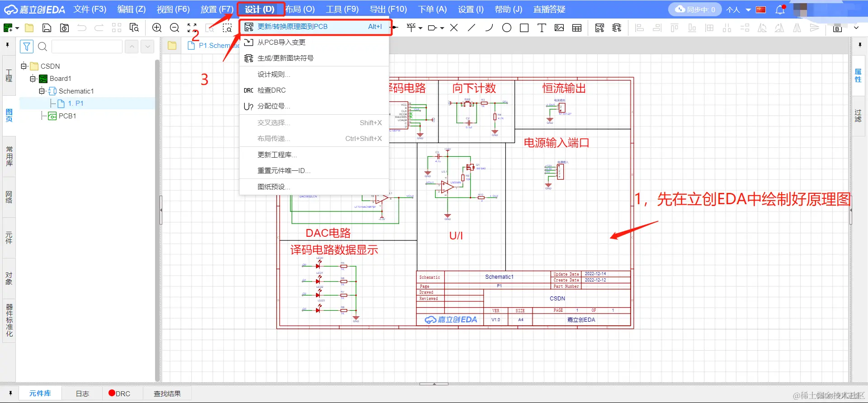Open the VCC power symbol dropdown
The height and width of the screenshot is (403, 868).
click(x=420, y=28)
